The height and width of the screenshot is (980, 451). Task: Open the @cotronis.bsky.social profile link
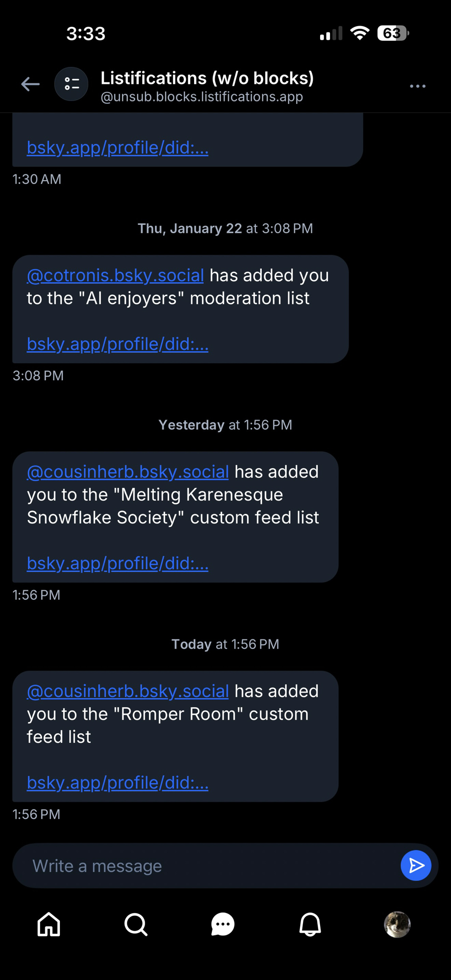115,275
